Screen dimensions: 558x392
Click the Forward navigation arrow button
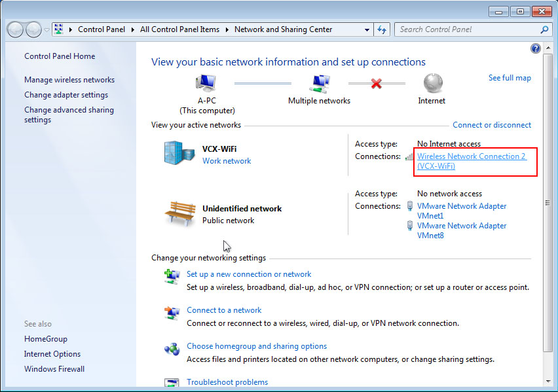tap(34, 29)
